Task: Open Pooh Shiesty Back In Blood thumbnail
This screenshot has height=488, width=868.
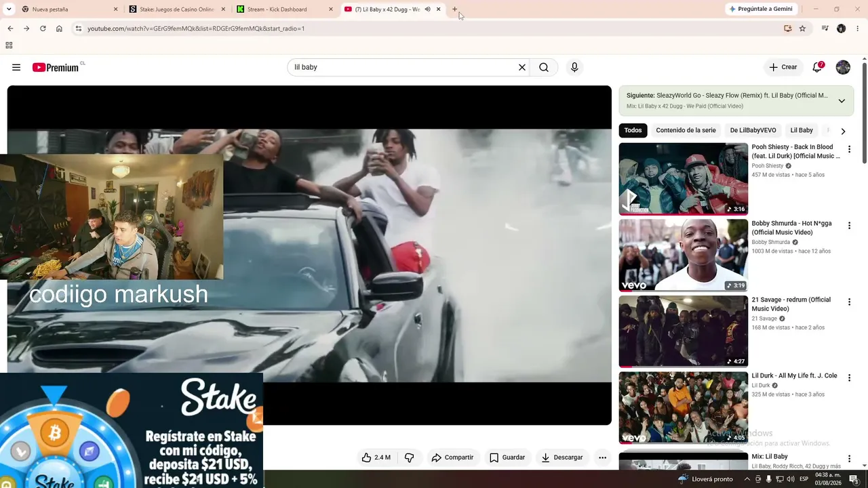Action: (683, 179)
